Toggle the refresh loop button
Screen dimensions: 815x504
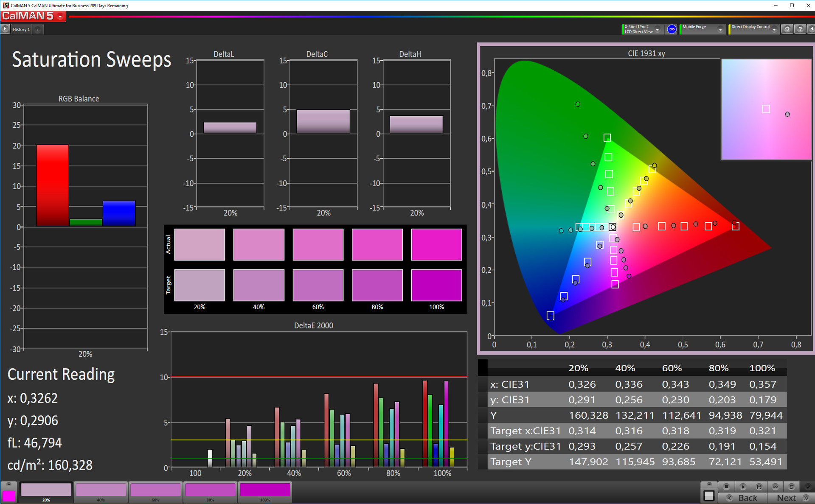[x=791, y=487]
